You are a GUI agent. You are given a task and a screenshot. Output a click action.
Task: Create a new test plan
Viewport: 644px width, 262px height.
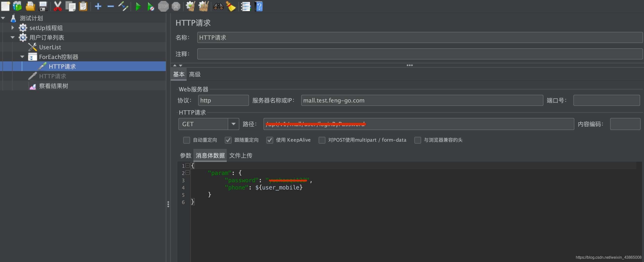(x=6, y=6)
